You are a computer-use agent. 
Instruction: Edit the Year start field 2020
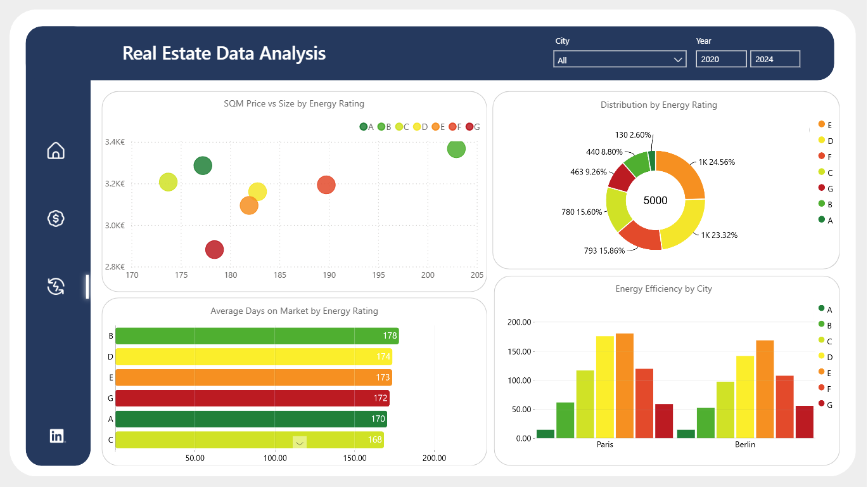click(721, 59)
